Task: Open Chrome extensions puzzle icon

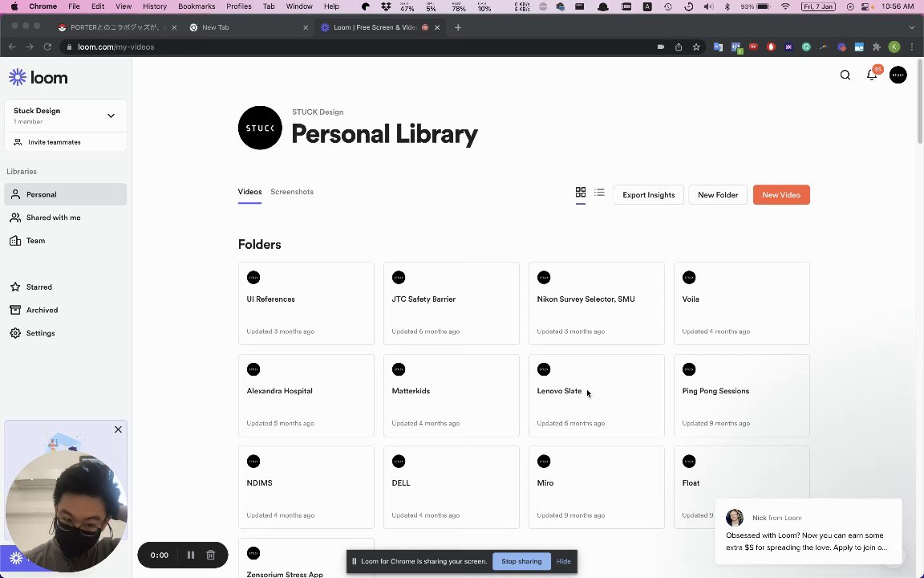Action: [x=877, y=47]
